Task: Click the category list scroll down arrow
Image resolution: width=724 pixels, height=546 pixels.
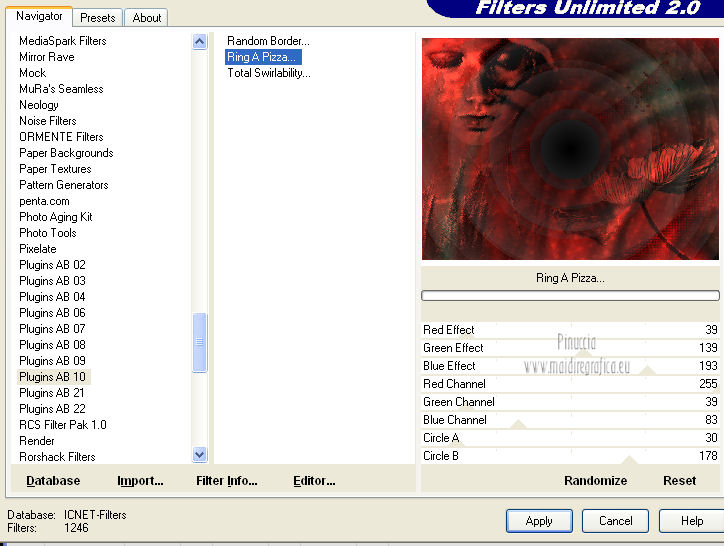Action: [x=199, y=454]
